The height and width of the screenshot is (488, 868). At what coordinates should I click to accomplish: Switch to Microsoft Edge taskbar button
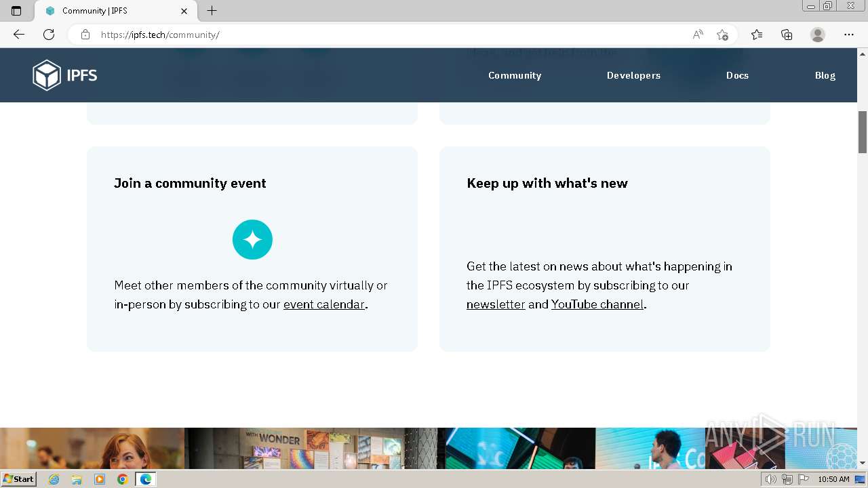tap(146, 479)
